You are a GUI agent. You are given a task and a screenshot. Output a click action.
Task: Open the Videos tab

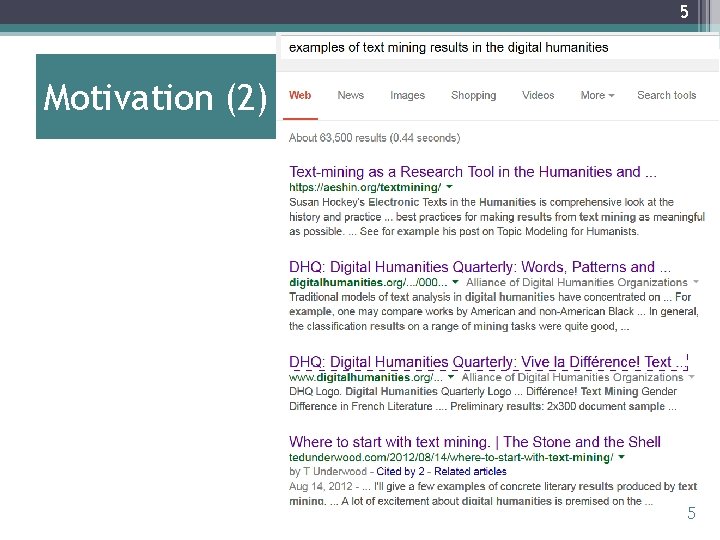(x=538, y=95)
